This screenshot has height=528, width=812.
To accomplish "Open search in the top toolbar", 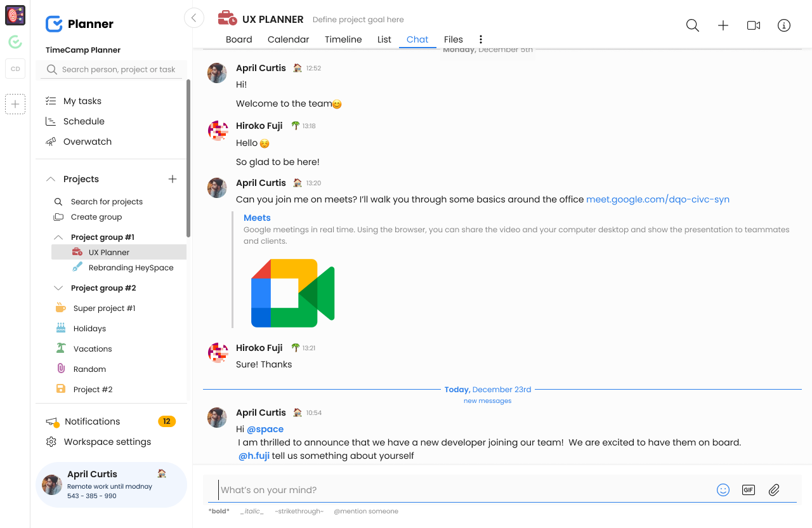I will [x=692, y=25].
